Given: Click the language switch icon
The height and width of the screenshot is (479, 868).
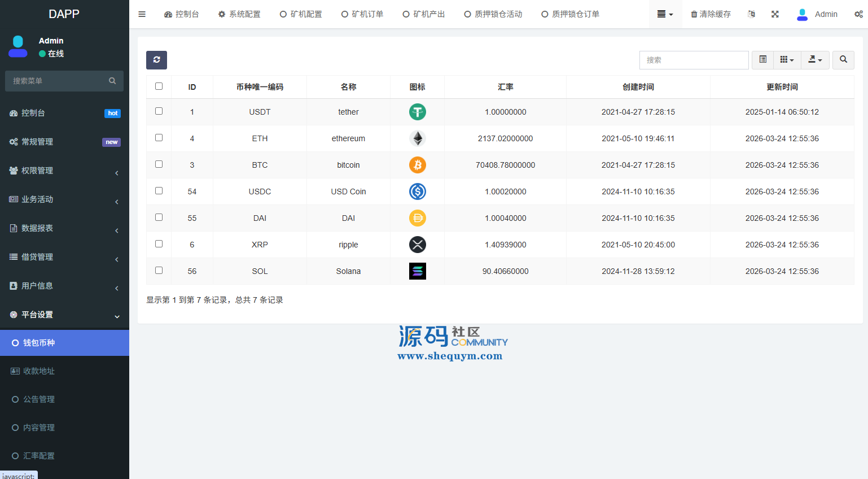Looking at the screenshot, I should 751,14.
